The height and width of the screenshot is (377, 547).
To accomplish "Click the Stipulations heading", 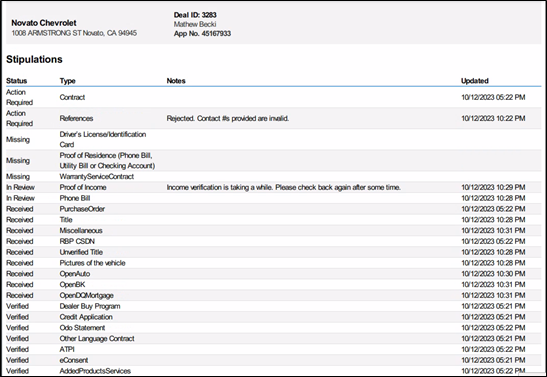I will (34, 59).
